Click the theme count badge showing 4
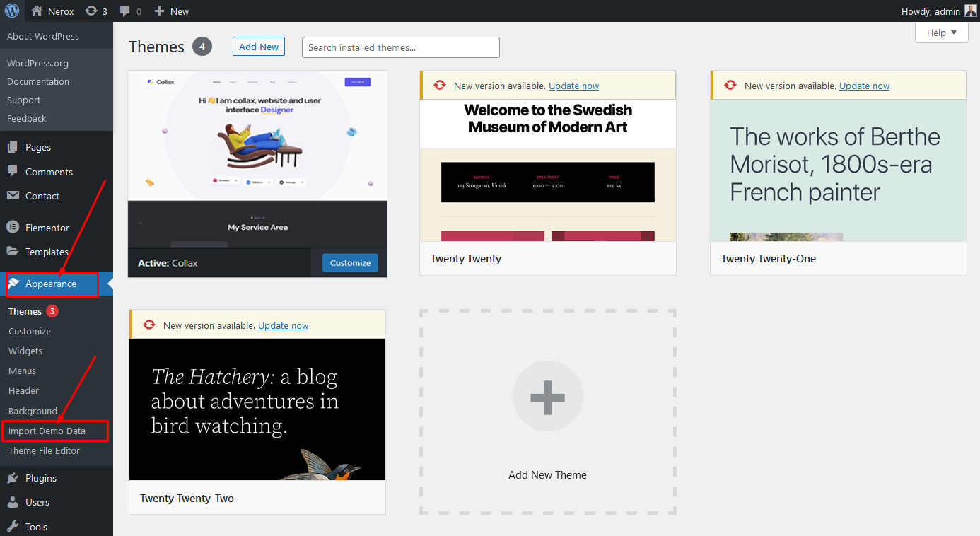Viewport: 980px width, 536px height. 202,47
